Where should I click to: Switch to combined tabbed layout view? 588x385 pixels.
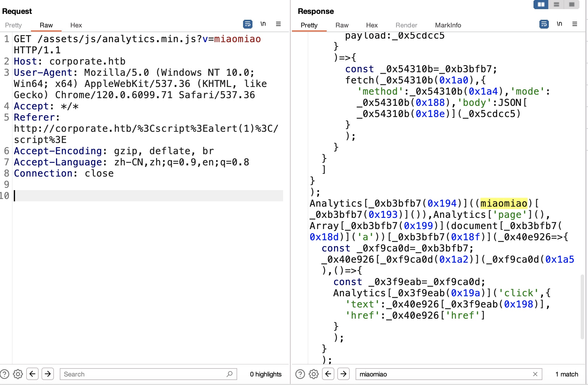tap(572, 4)
